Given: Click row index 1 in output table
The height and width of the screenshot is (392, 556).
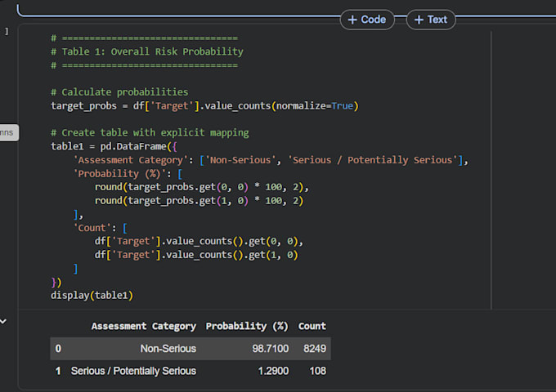Looking at the screenshot, I should click(58, 371).
